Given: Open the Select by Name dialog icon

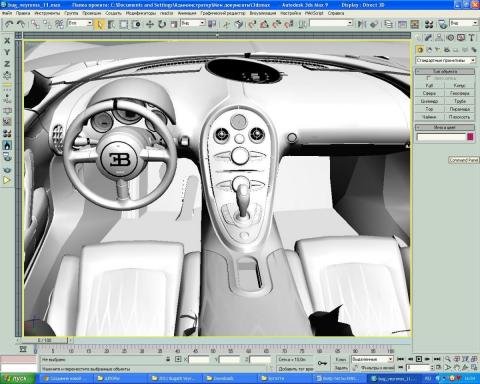Looking at the screenshot, I should pyautogui.click(x=111, y=24).
